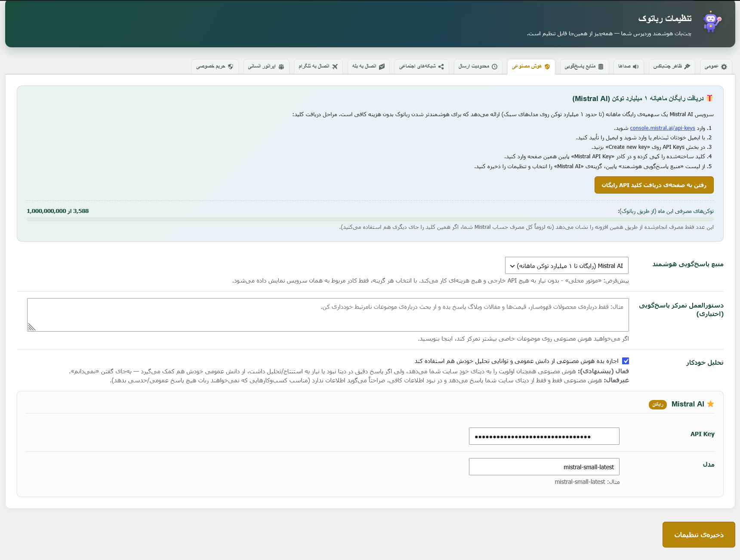
Task: Click the Mistral API Key password field
Action: click(x=544, y=436)
